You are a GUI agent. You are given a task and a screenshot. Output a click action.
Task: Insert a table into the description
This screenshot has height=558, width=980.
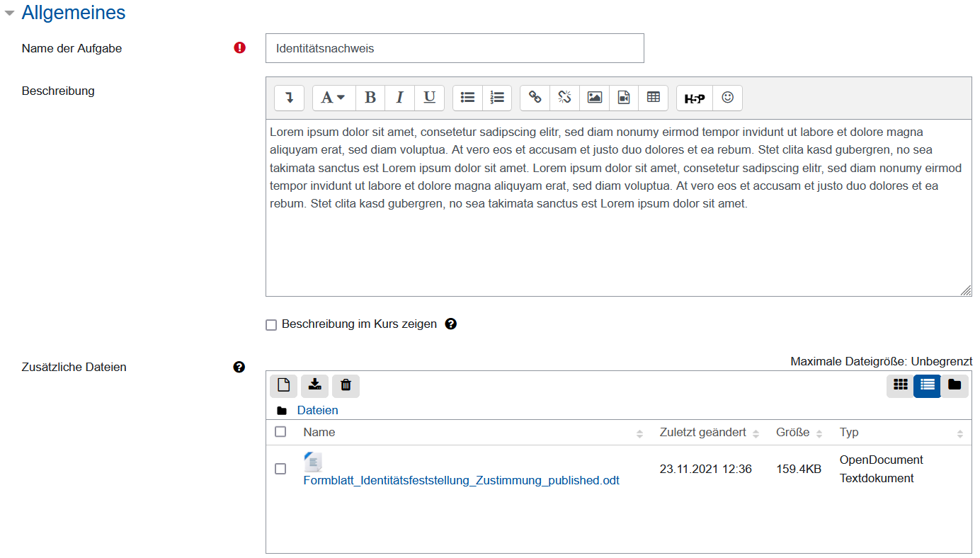653,98
